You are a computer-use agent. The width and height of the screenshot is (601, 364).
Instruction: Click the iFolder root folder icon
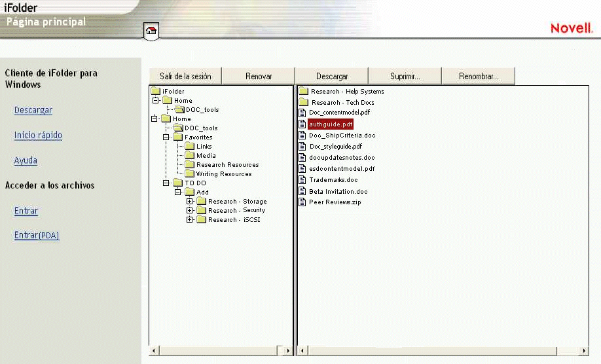(155, 91)
